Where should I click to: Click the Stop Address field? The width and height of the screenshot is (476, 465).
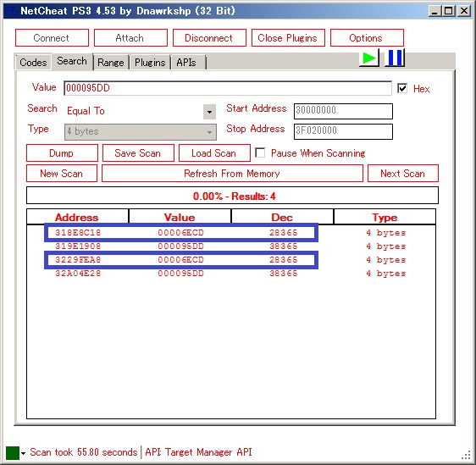[343, 132]
